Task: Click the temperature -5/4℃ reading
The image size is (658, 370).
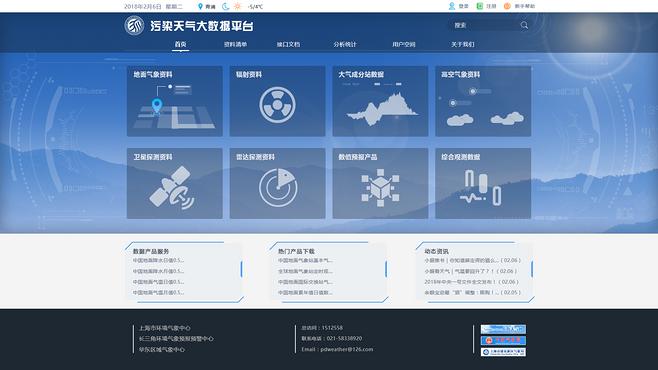Action: 255,7
